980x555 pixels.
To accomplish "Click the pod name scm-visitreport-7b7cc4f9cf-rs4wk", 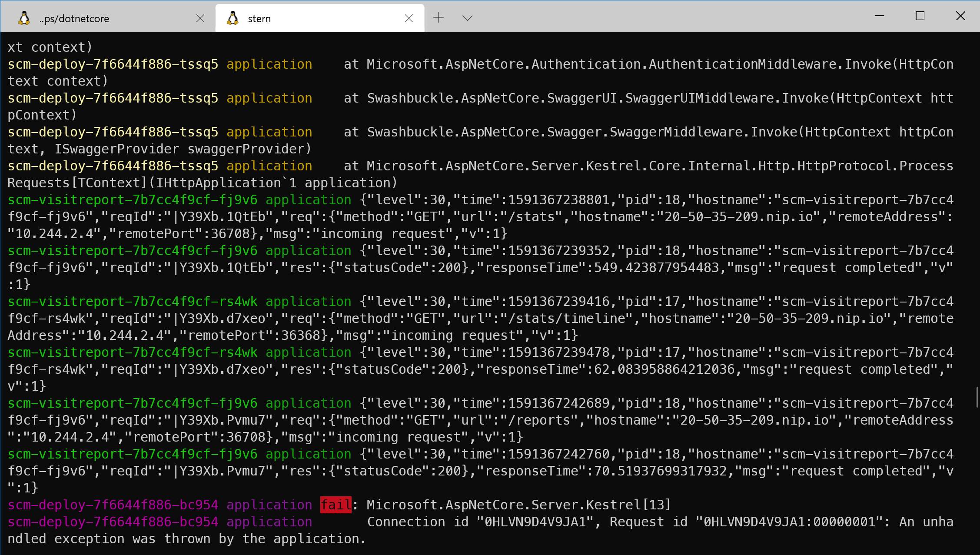I will coord(132,301).
